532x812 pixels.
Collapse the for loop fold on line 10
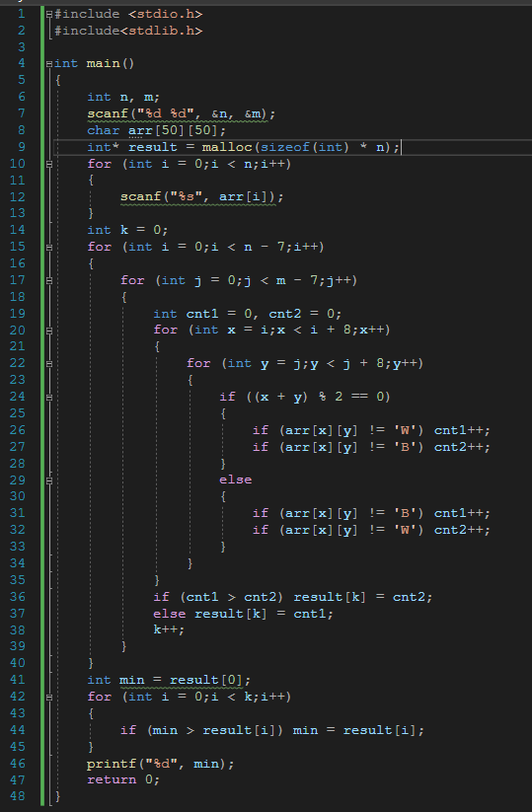coord(49,164)
